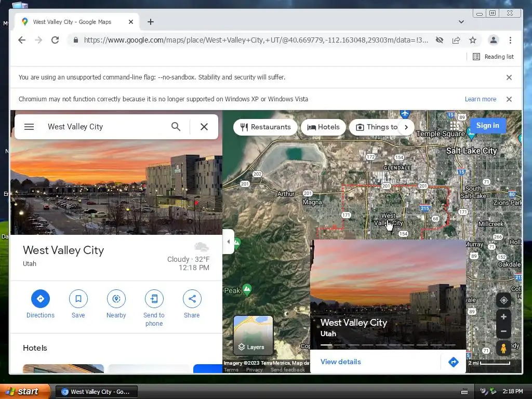Click Terms link on map footer
532x399 pixels.
[x=231, y=370]
